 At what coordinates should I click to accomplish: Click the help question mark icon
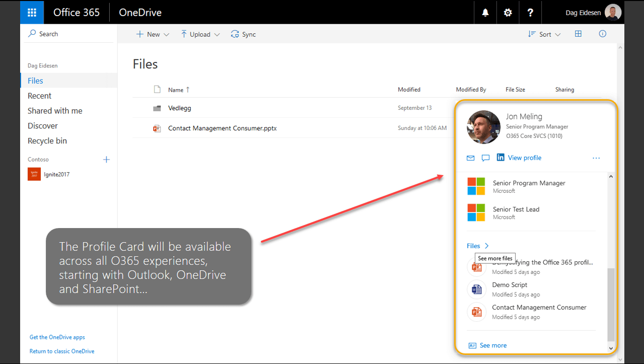530,13
